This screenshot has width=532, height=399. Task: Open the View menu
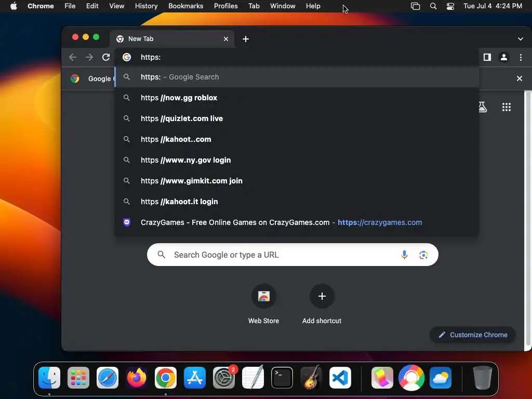coord(117,6)
